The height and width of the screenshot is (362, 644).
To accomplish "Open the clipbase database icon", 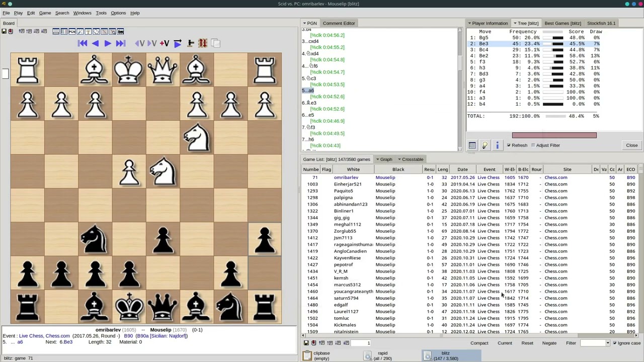I will click(x=307, y=355).
